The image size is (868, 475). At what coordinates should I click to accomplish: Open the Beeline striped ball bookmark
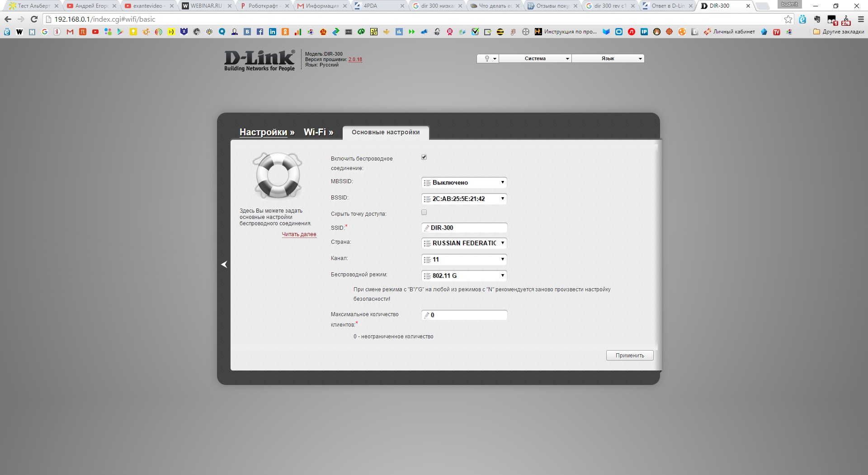point(500,32)
